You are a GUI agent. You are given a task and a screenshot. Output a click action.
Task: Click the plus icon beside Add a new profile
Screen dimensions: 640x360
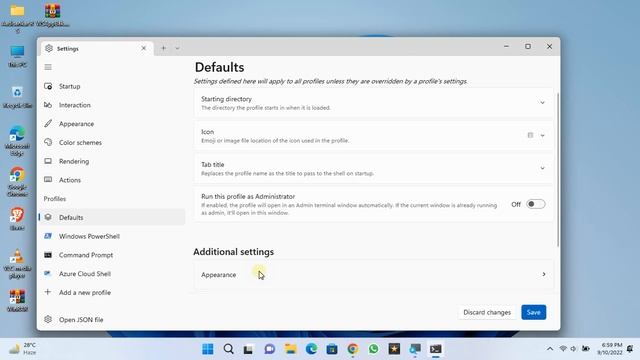[48, 292]
